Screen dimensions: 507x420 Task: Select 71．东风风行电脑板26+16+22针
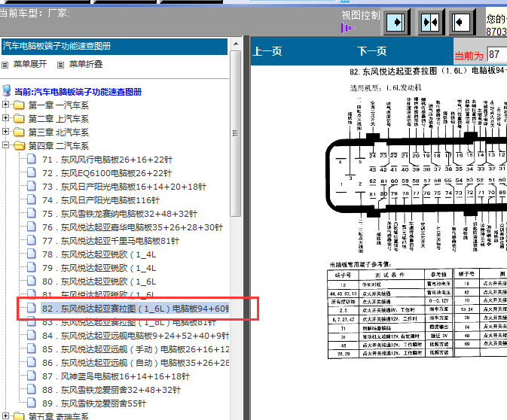(107, 160)
